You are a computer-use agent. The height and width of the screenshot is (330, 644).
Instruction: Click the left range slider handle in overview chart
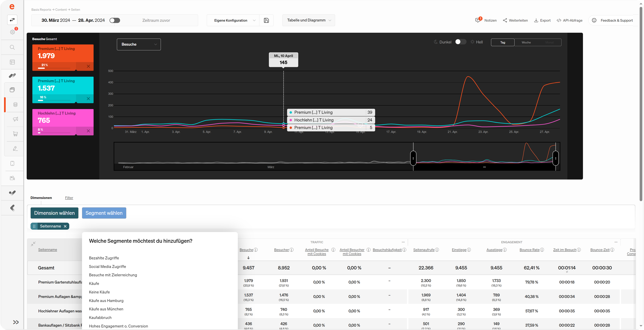[x=413, y=158]
